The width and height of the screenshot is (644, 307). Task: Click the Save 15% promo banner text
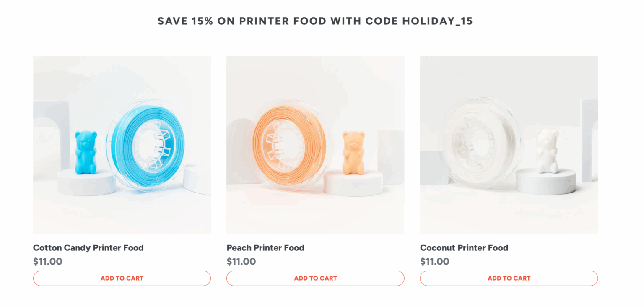click(x=315, y=21)
